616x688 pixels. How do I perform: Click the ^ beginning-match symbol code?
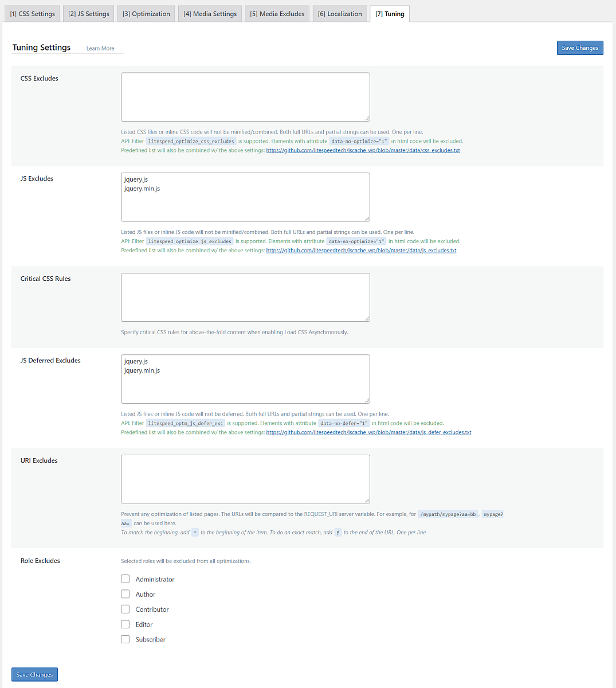pyautogui.click(x=195, y=533)
